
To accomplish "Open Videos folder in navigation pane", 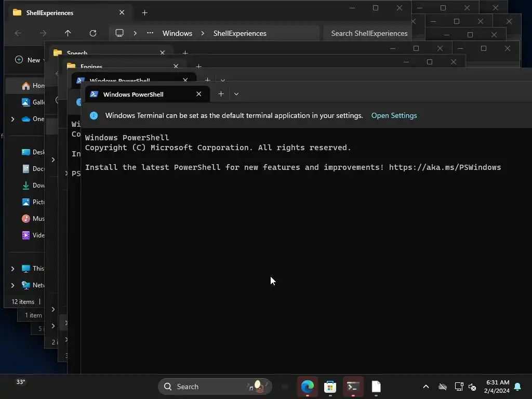I will (x=33, y=235).
